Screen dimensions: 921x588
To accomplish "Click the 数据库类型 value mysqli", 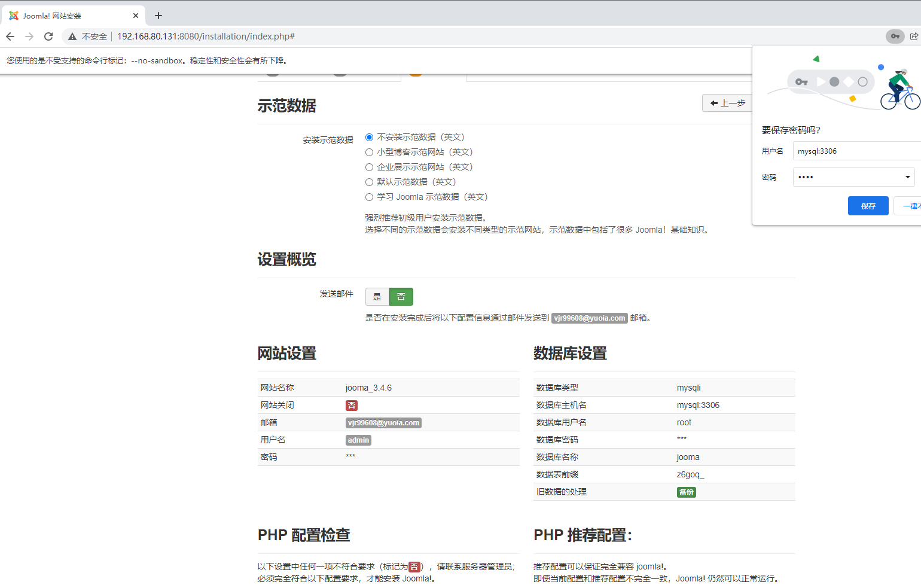I will 689,388.
